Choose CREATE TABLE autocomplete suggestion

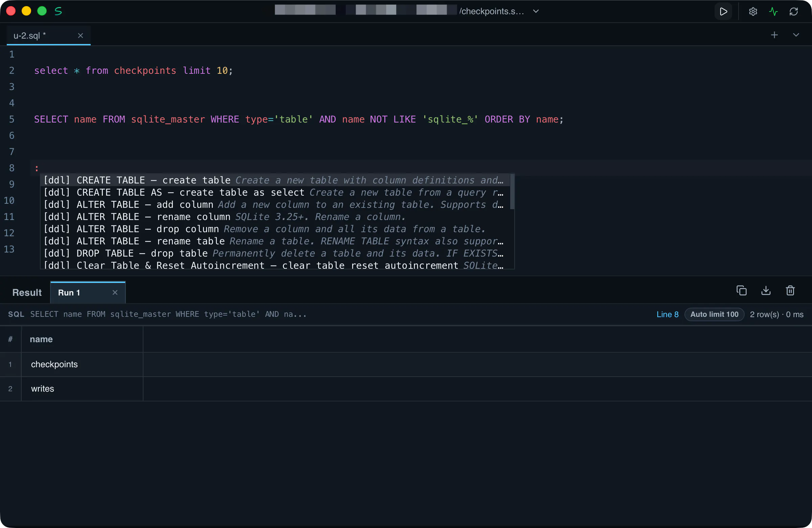tap(275, 180)
